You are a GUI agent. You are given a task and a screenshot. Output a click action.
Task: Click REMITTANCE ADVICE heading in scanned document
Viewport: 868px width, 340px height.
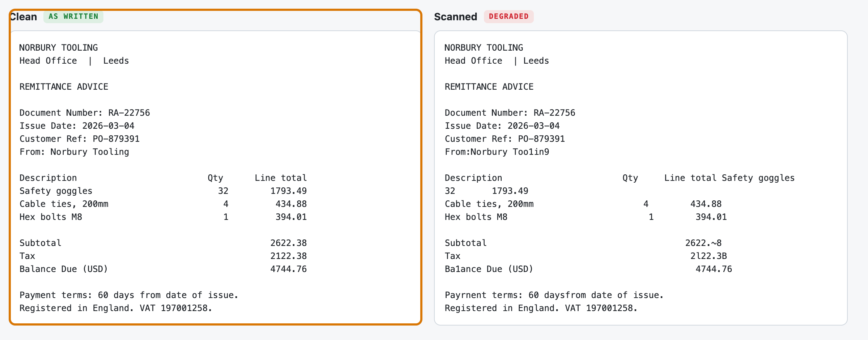[x=489, y=87]
